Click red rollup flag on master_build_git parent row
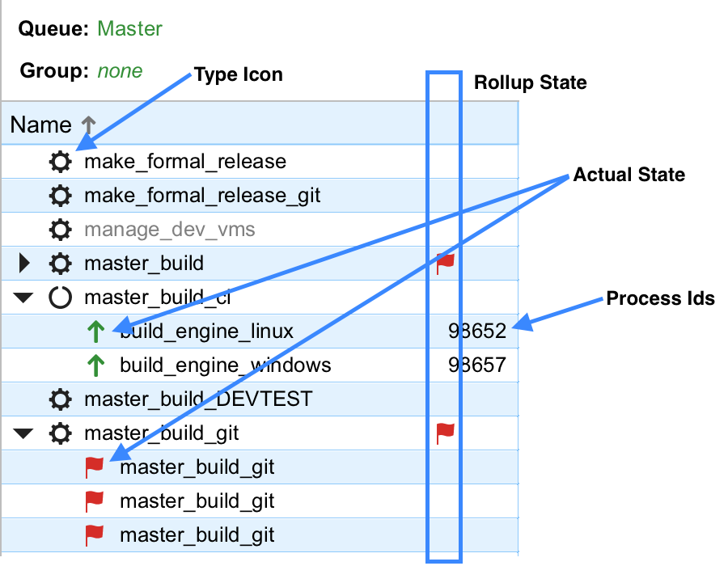The height and width of the screenshot is (566, 728). pyautogui.click(x=446, y=433)
